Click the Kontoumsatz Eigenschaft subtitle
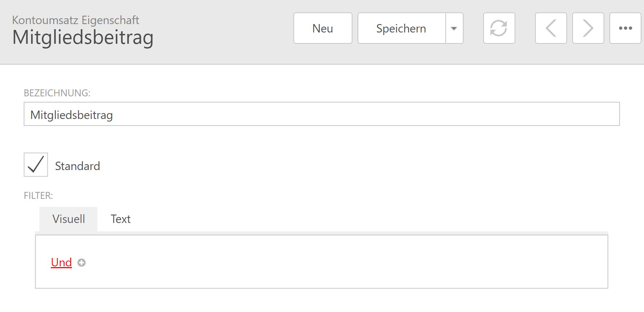 75,20
